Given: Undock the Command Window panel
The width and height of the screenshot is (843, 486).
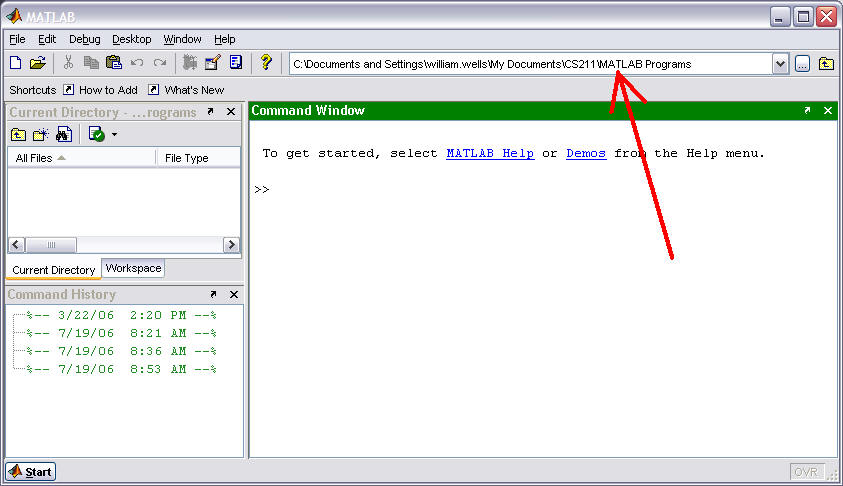Looking at the screenshot, I should (807, 111).
